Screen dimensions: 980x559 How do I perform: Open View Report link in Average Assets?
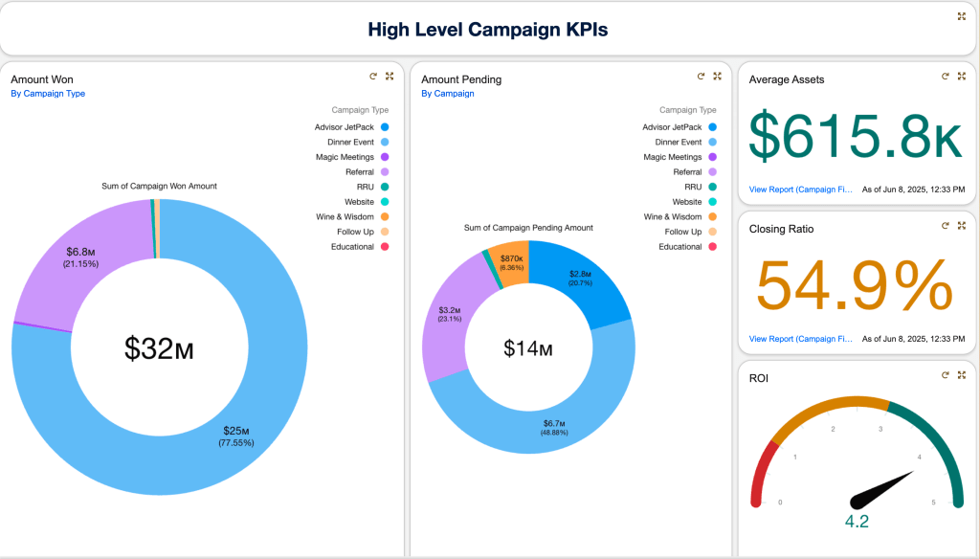click(x=800, y=190)
